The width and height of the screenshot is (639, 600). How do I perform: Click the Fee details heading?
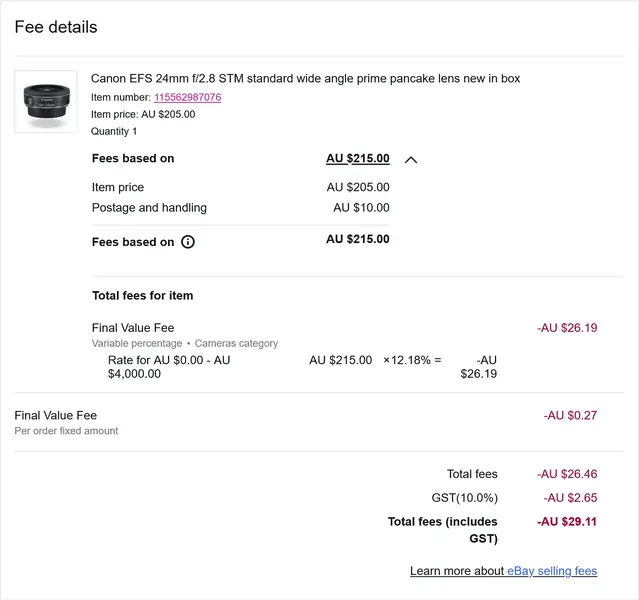click(56, 27)
